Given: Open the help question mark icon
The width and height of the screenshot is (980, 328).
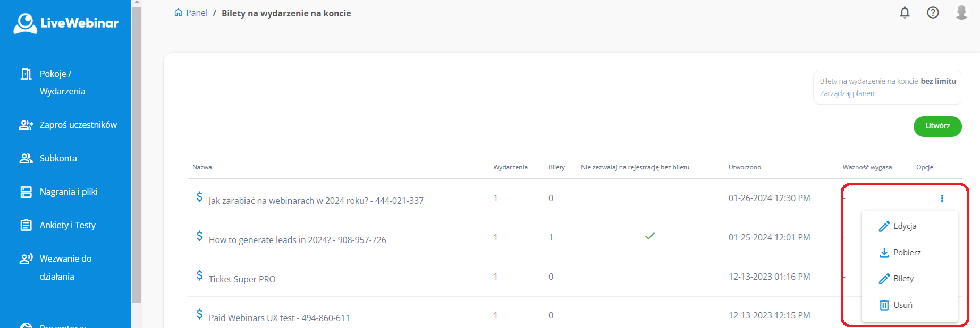Looking at the screenshot, I should point(933,13).
